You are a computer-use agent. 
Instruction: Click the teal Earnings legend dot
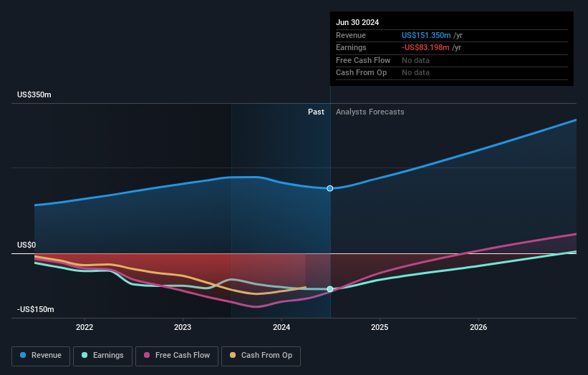point(85,355)
